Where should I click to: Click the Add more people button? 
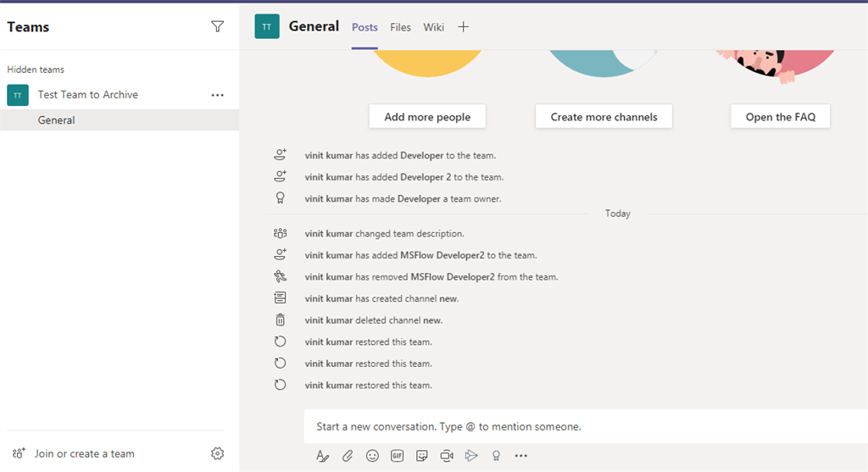pyautogui.click(x=427, y=117)
